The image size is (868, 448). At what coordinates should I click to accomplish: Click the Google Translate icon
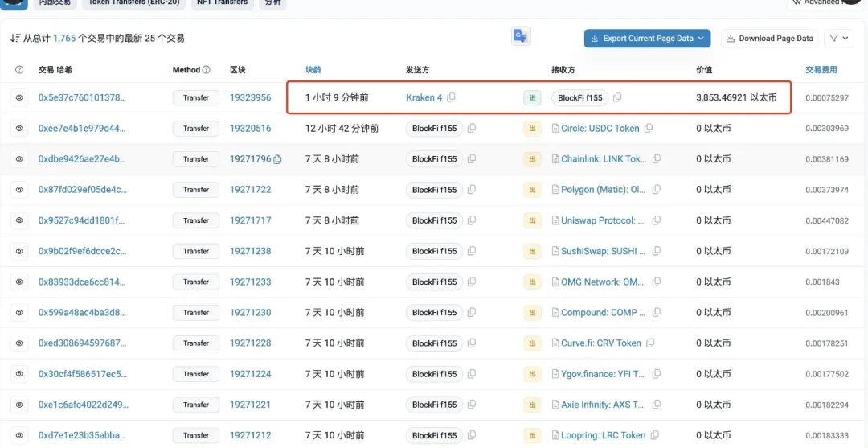pos(521,36)
